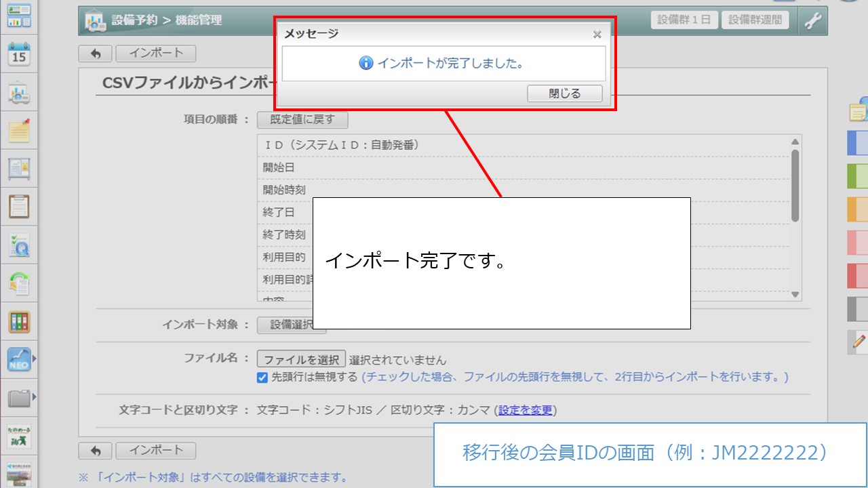Open the bookshelf binders icon in sidebar

point(19,321)
